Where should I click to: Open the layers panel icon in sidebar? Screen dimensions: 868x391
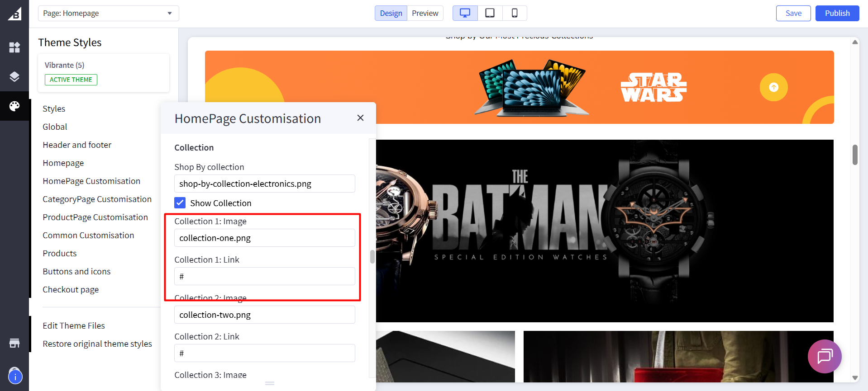[x=14, y=77]
